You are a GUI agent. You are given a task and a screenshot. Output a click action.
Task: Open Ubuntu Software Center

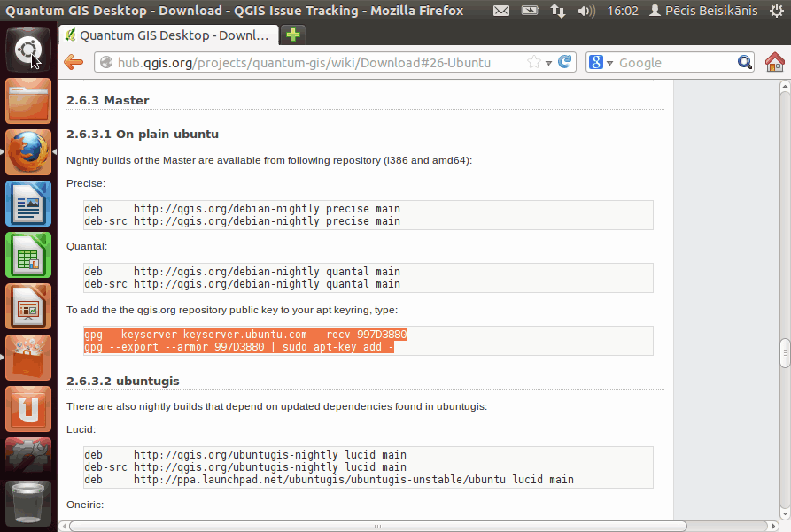pyautogui.click(x=28, y=358)
